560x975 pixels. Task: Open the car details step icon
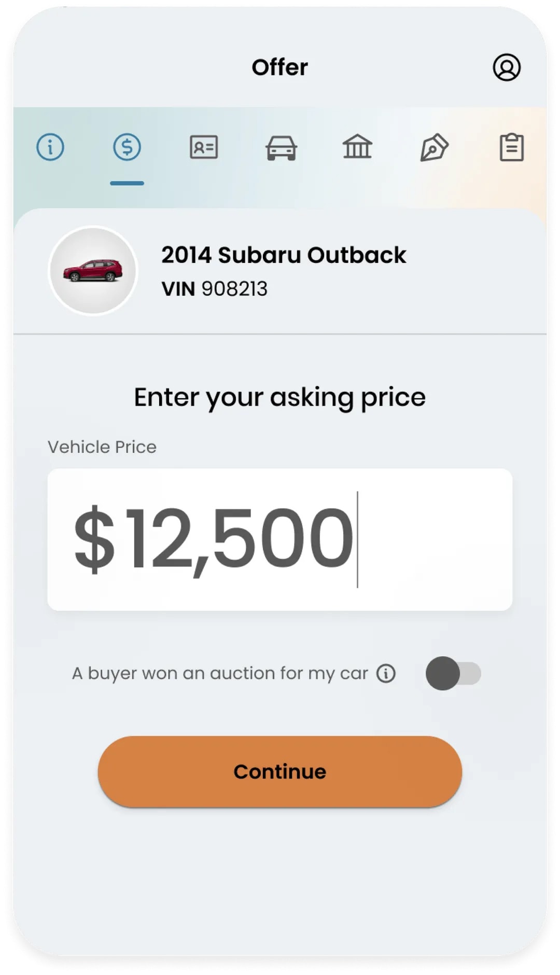pyautogui.click(x=281, y=148)
